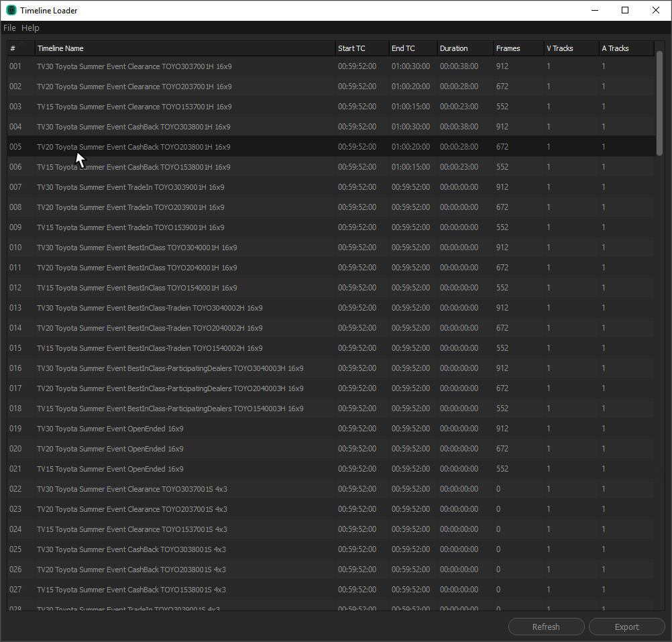Sort by V Tracks column header
Screen dimensions: 672x642
point(571,48)
